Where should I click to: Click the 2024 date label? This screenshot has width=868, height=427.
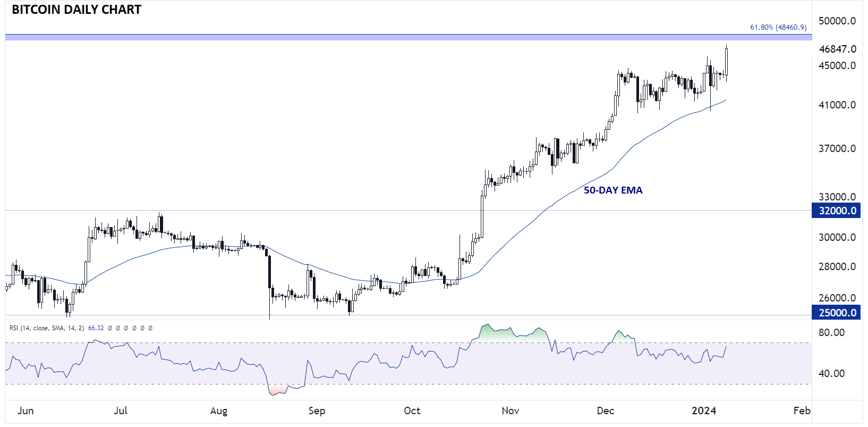(704, 411)
